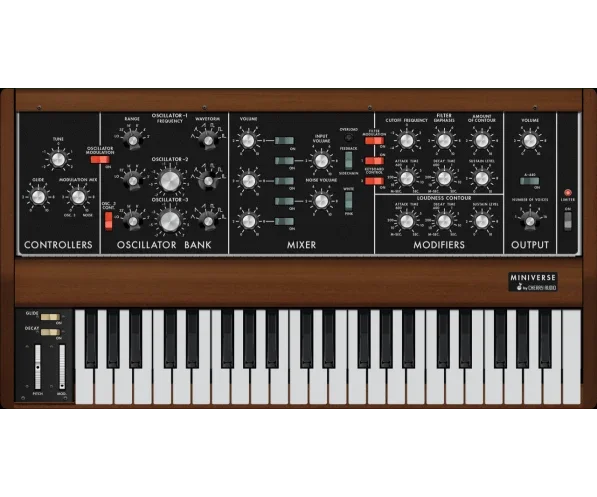Click the Number of Voices selector knob
The height and width of the screenshot is (497, 597).
530,221
